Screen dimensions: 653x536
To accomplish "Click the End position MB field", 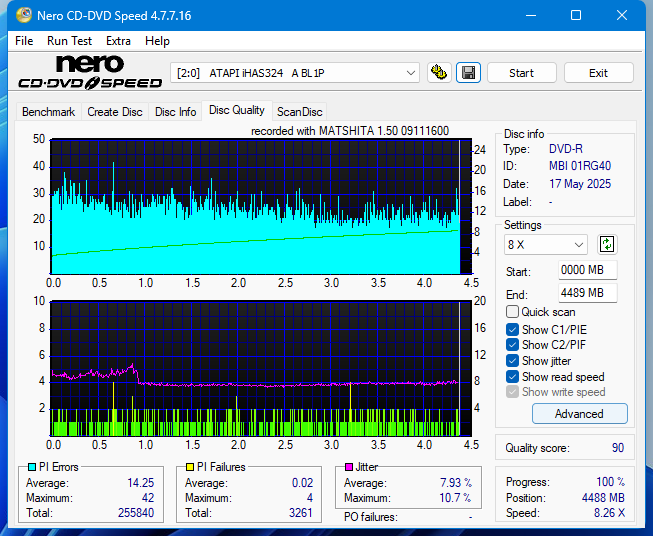I will click(587, 293).
